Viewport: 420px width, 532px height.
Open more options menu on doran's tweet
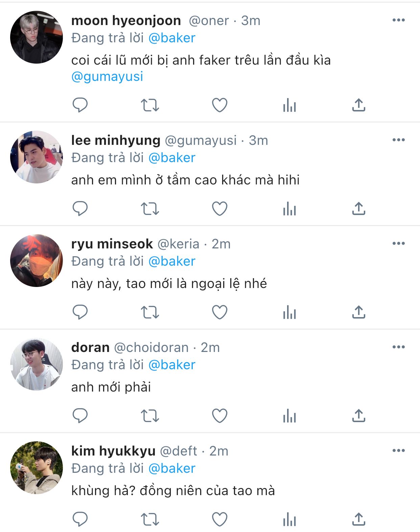click(399, 347)
